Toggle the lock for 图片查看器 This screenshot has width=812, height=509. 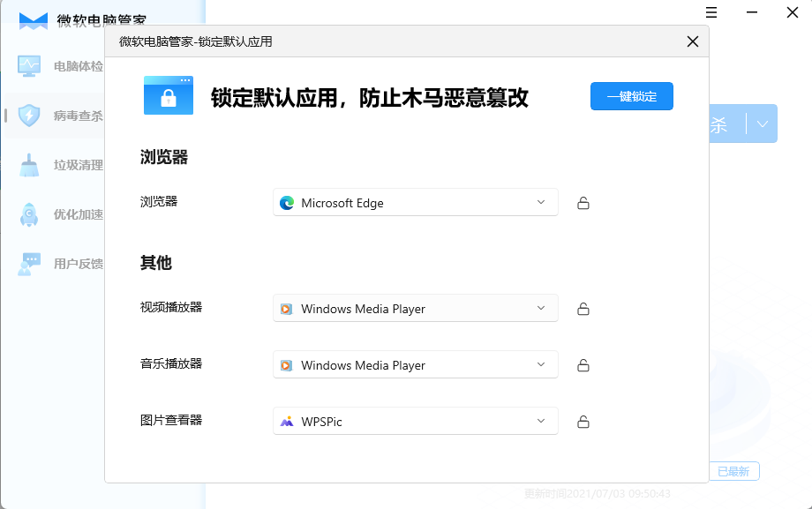coord(583,422)
